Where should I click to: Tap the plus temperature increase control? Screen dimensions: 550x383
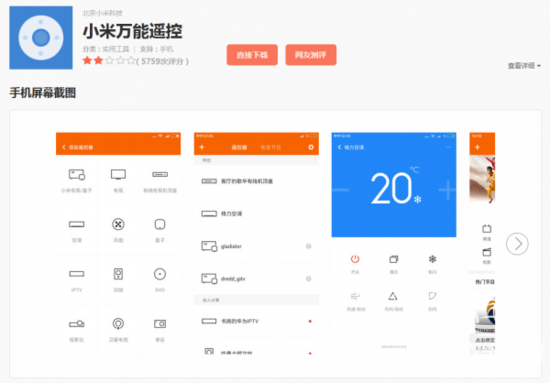447,190
